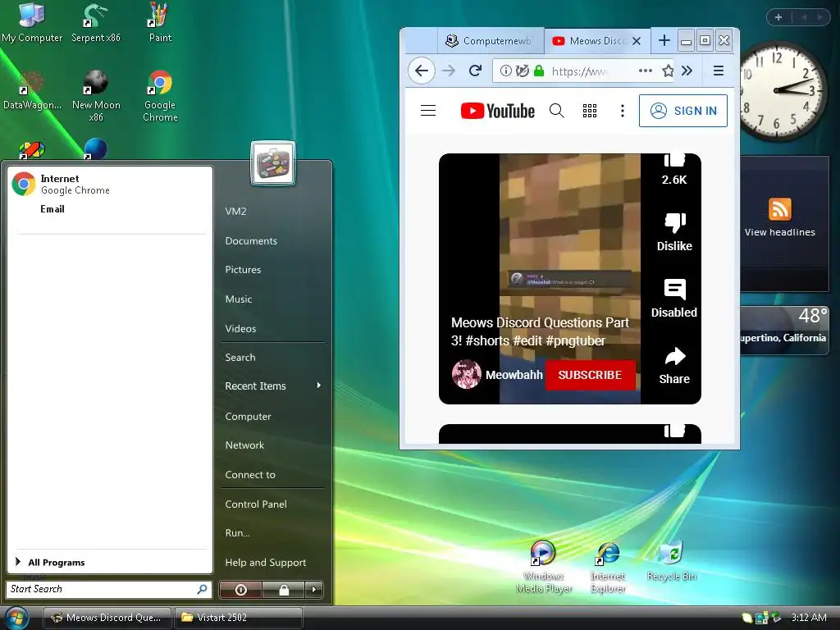Open a new browser tab
This screenshot has height=630, width=840.
pos(664,41)
